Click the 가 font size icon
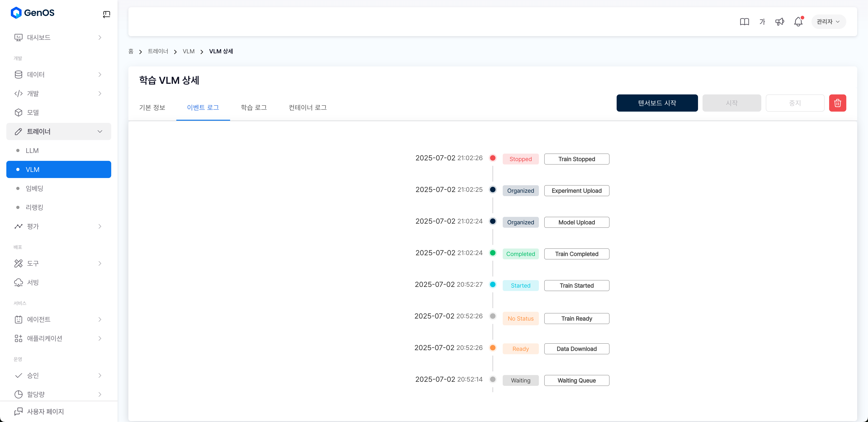This screenshot has height=422, width=868. pos(762,22)
